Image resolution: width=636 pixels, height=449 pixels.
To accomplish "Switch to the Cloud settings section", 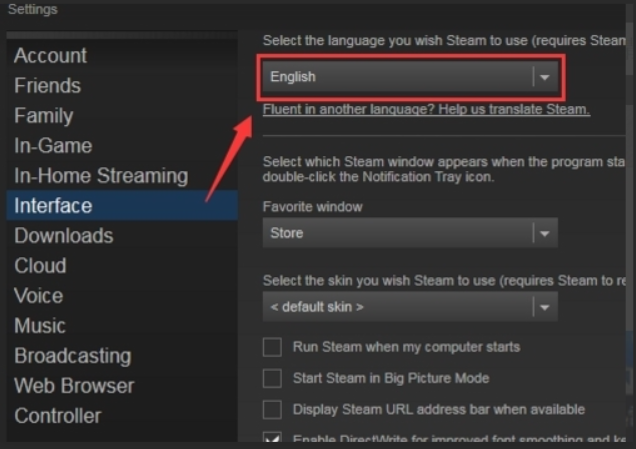I will [122, 265].
